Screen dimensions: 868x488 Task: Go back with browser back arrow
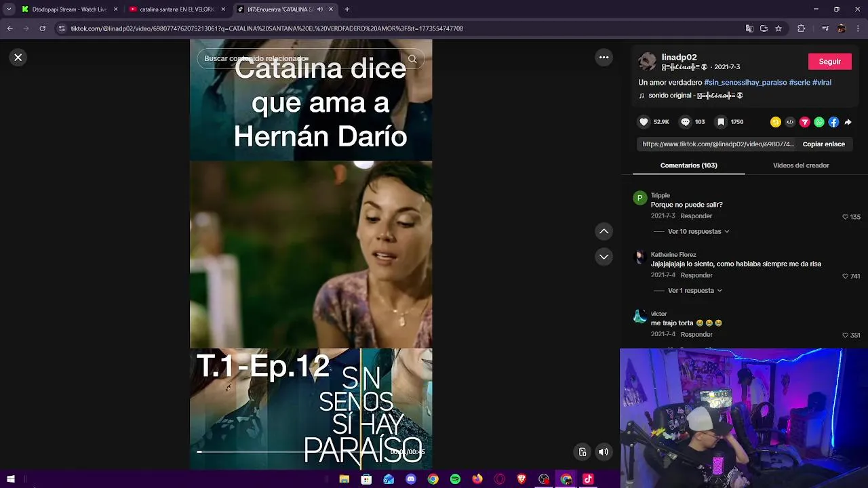coord(9,28)
